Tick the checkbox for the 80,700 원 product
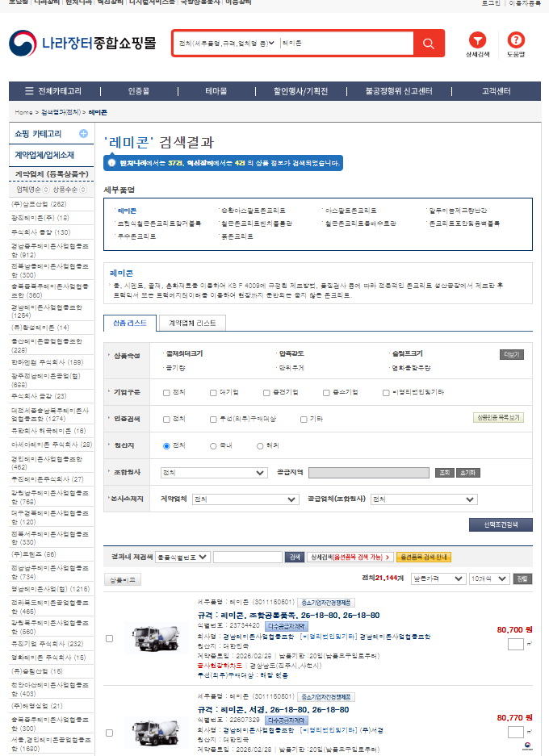549x756 pixels. tap(110, 638)
